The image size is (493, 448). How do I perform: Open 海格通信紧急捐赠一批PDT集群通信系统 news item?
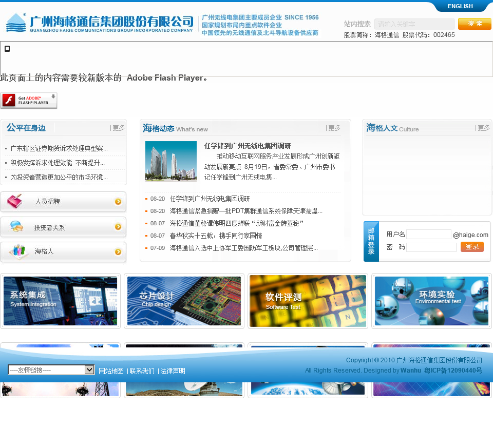click(x=246, y=211)
